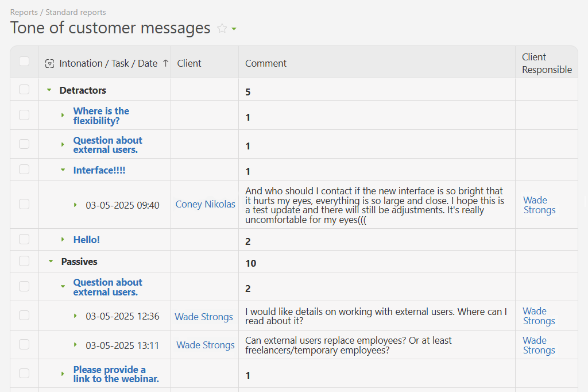The width and height of the screenshot is (588, 392).
Task: Click the Passives comment count 10
Action: tap(251, 263)
